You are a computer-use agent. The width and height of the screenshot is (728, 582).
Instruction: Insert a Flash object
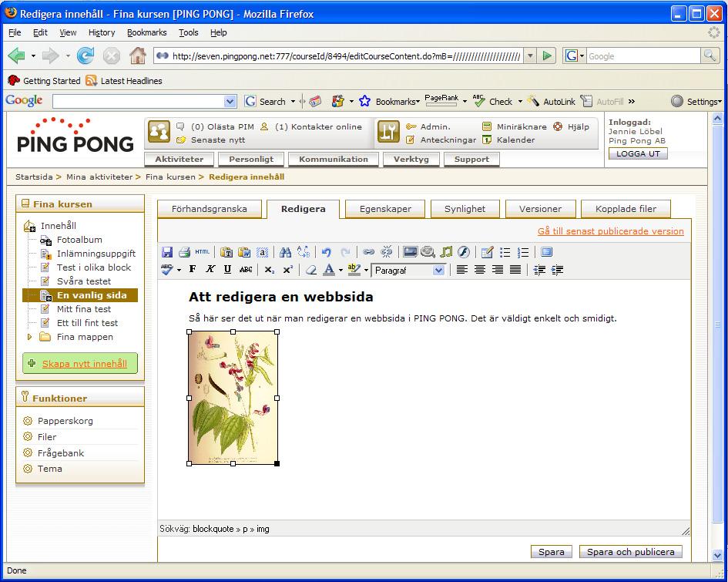[x=464, y=252]
